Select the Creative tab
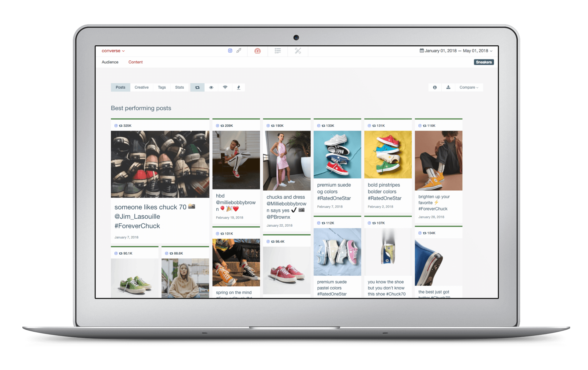Screen dimensions: 588x370 141,87
